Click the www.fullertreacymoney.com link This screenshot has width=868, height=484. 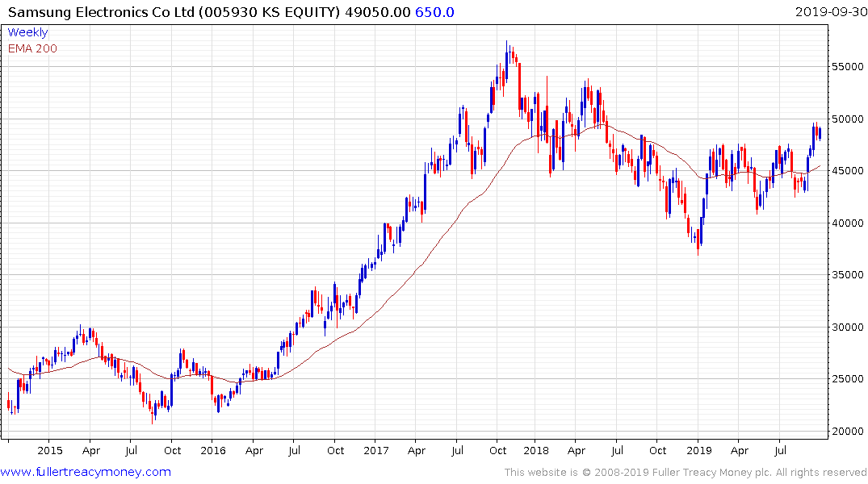coord(86,472)
